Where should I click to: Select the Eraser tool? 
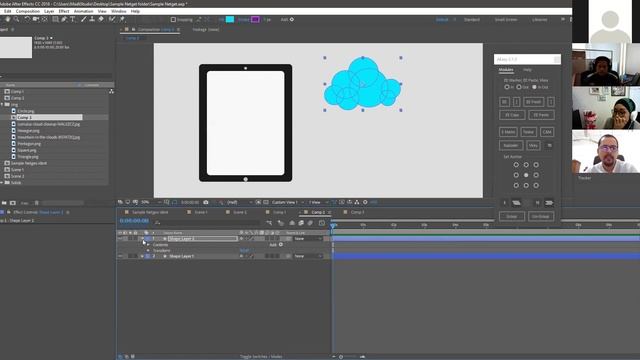[x=101, y=19]
